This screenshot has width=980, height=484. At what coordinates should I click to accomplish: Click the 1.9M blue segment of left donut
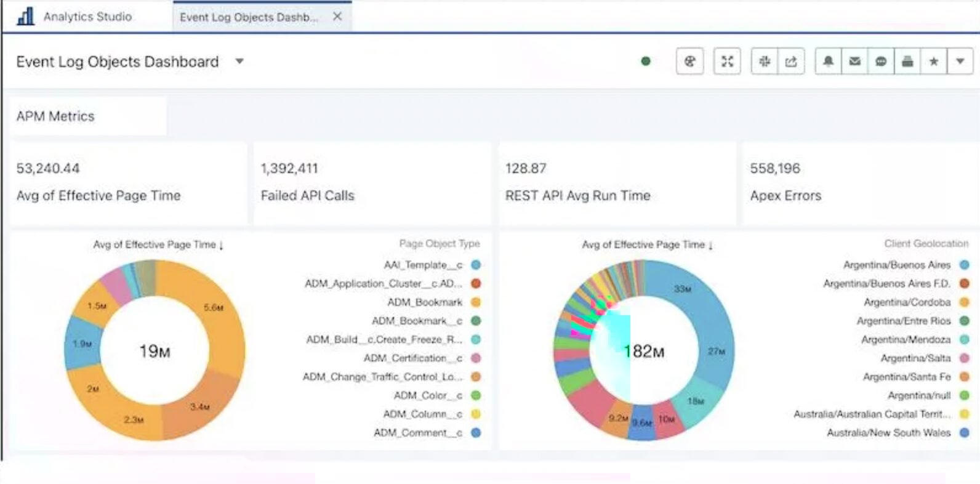tap(82, 343)
